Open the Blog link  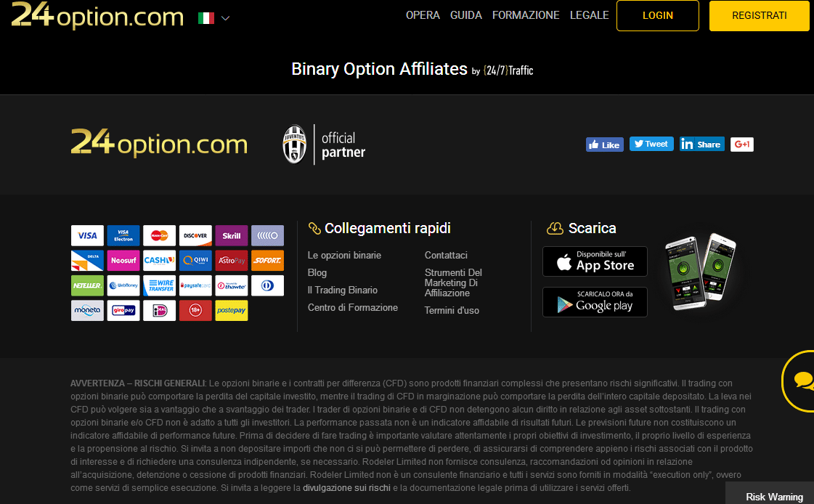tap(317, 273)
